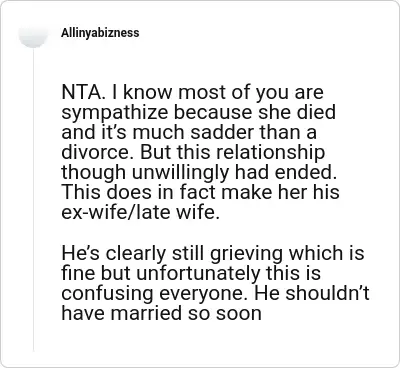This screenshot has width=400, height=368.
Task: Click the word 'grieving' in the comment
Action: [246, 254]
